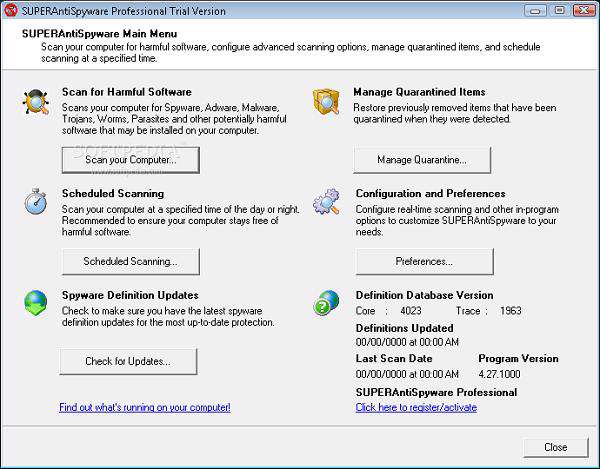The height and width of the screenshot is (469, 600).
Task: Click the stopwatch Scheduled Scanning icon
Action: point(36,201)
